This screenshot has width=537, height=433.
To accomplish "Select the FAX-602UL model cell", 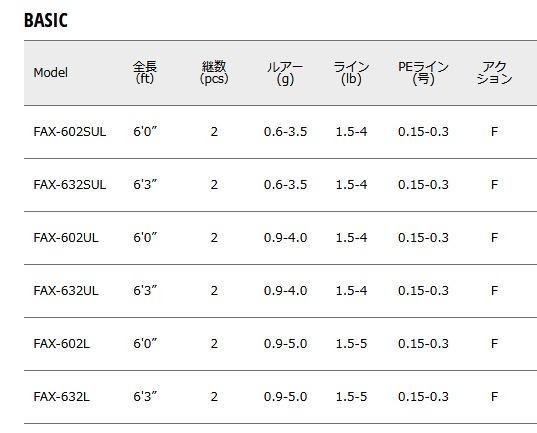I will pos(66,238).
